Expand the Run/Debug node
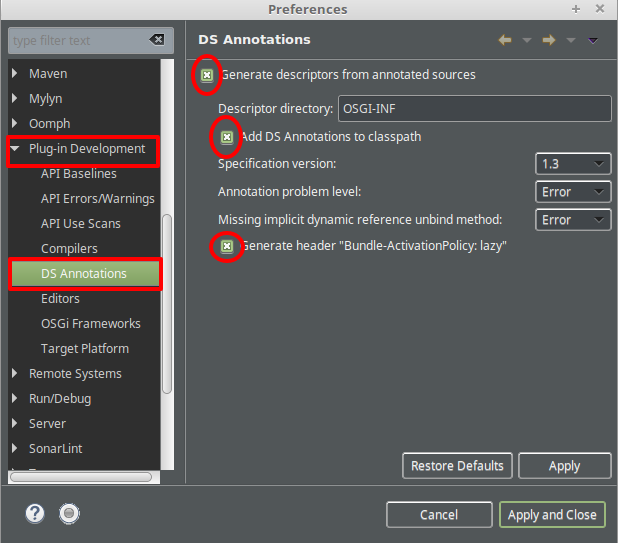This screenshot has width=618, height=543. pos(15,398)
